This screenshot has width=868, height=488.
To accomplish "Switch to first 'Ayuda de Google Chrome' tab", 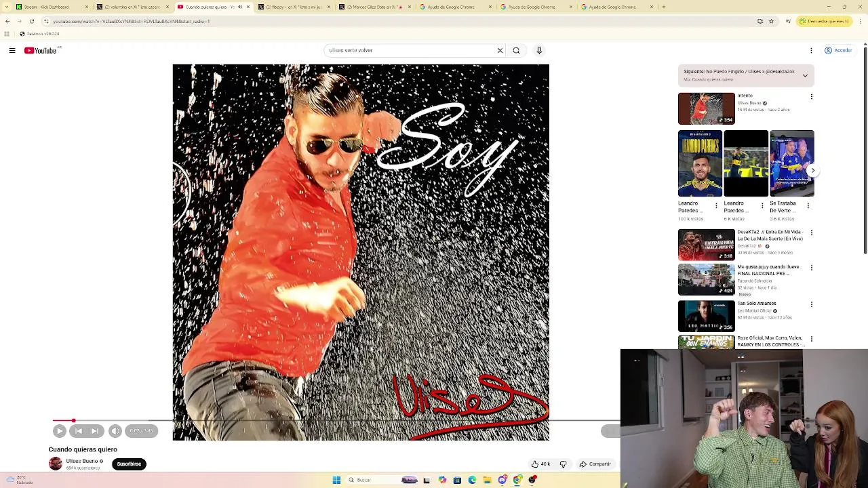I will 456,7.
